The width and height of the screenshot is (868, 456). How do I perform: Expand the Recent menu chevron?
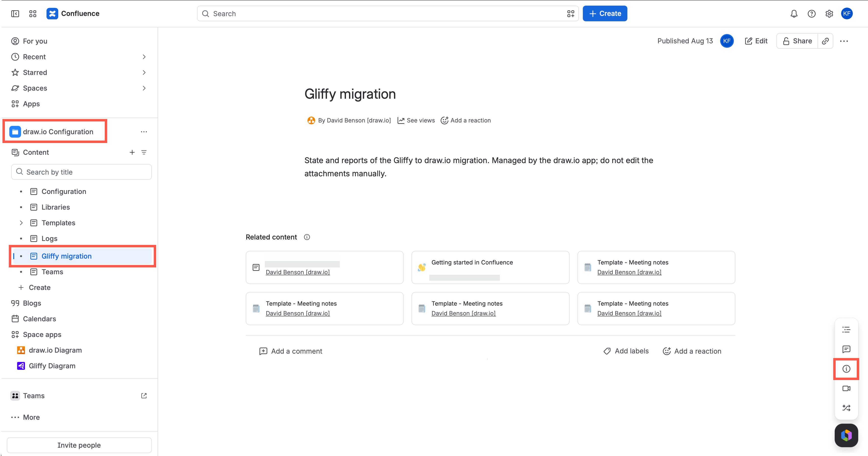144,57
